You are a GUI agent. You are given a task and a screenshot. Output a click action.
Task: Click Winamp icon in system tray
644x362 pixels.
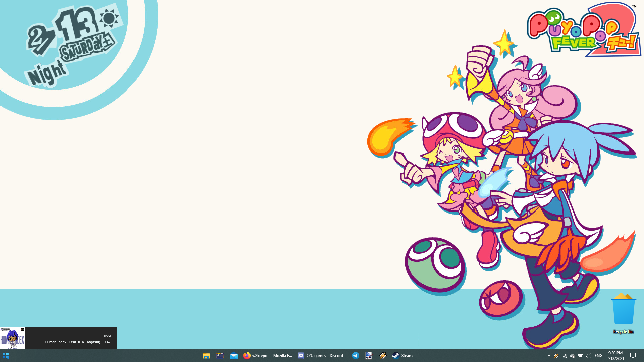[556, 356]
